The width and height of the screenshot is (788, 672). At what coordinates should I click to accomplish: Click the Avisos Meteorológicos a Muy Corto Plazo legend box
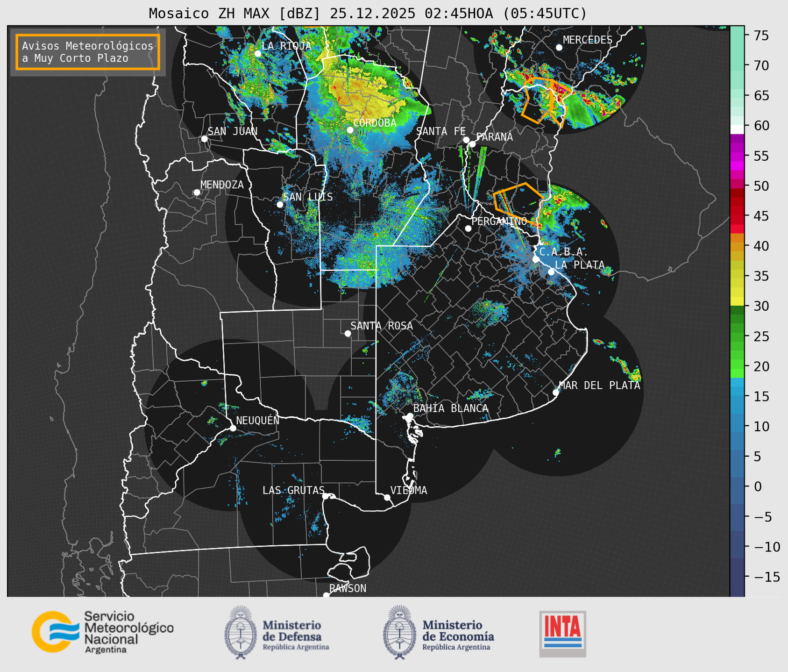88,52
